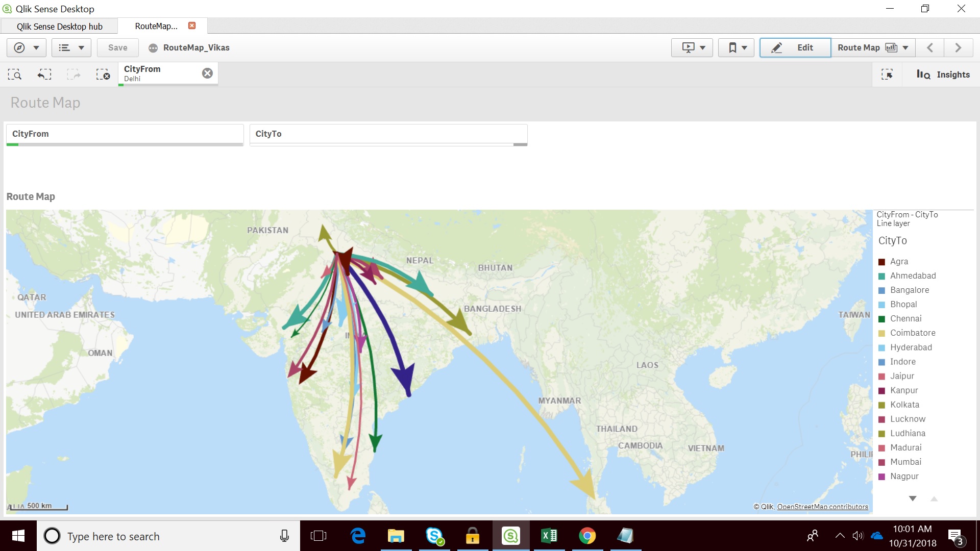Open the navigation compass menu
The height and width of the screenshot is (551, 980).
[26, 47]
